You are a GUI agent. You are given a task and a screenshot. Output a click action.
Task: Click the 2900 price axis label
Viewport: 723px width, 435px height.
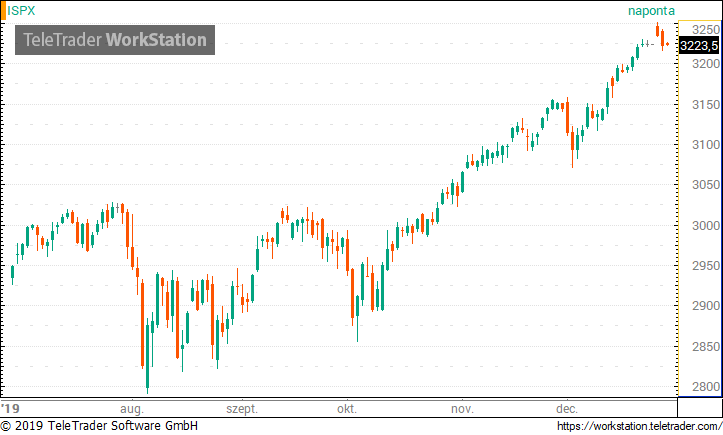705,306
